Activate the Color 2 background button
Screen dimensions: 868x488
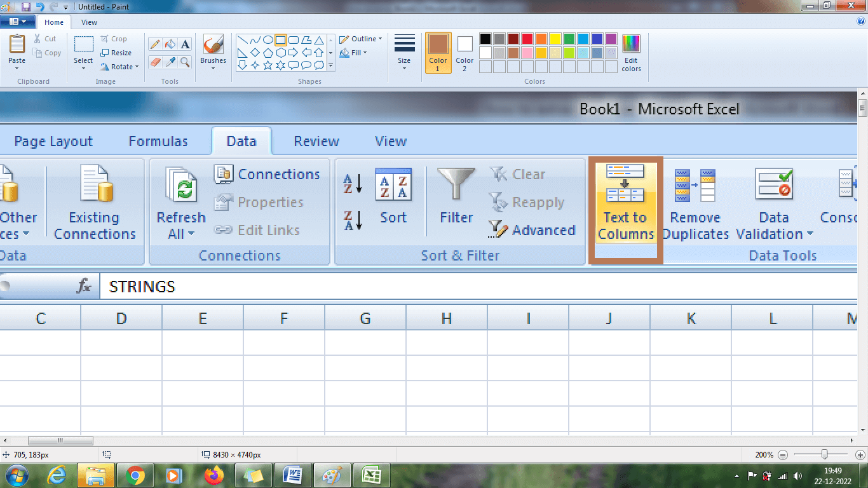tap(465, 53)
